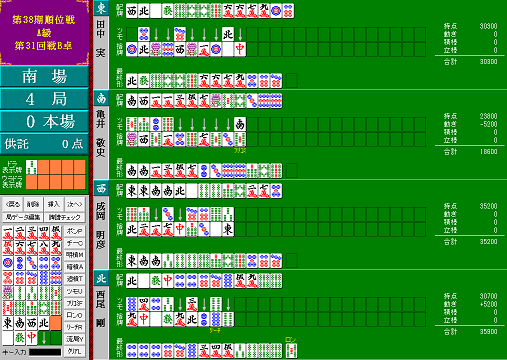Choose the green dragon (發) tile in palette
507x360 pixels.
tap(20, 338)
